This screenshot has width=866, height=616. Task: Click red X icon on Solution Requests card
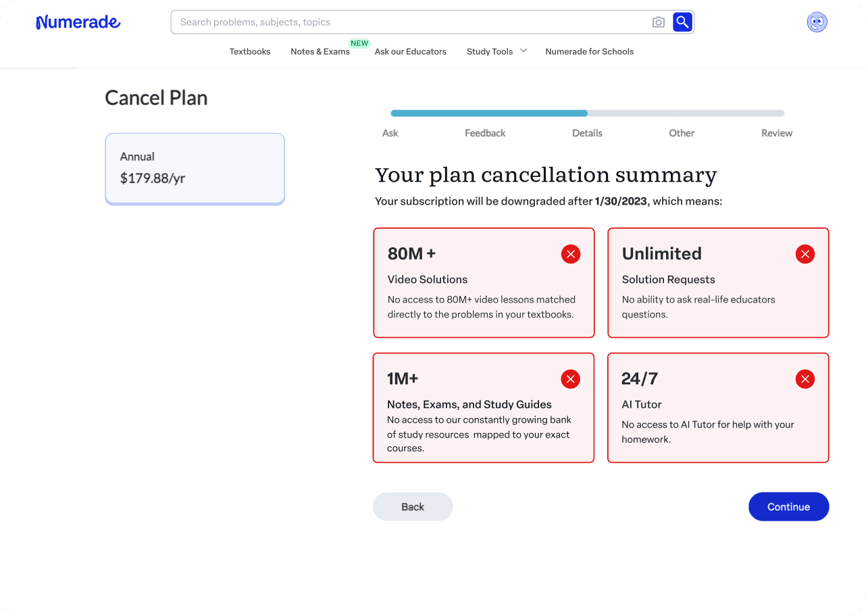coord(805,254)
